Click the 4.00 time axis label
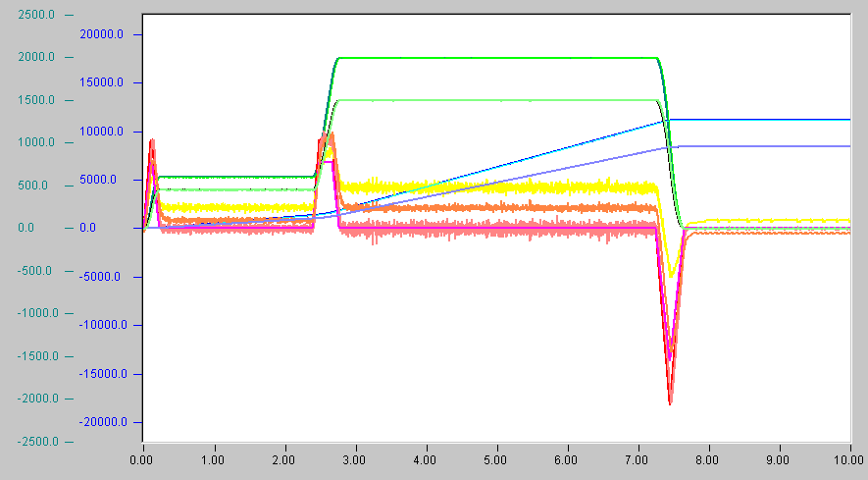Viewport: 868px width, 480px height. tap(424, 460)
